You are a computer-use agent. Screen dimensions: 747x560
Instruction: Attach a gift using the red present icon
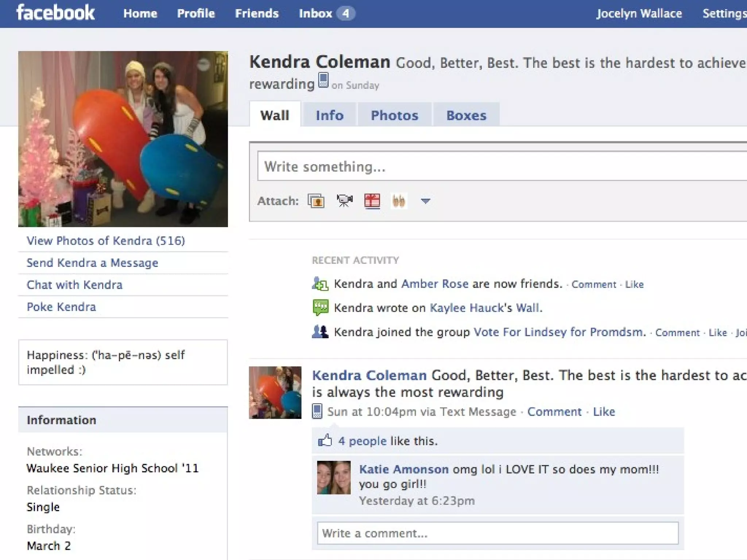tap(372, 201)
